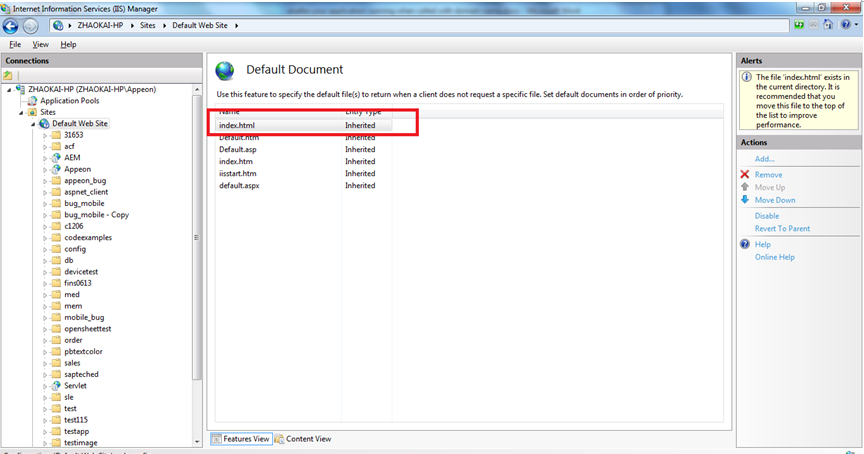Click the grey Move Up arrow icon
Screen dimensions: 864x454
(x=745, y=187)
